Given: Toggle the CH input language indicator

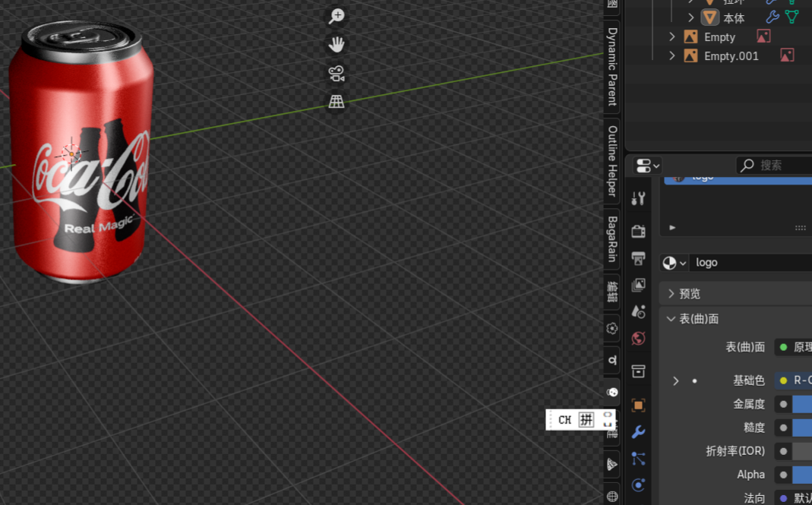Looking at the screenshot, I should pos(564,419).
